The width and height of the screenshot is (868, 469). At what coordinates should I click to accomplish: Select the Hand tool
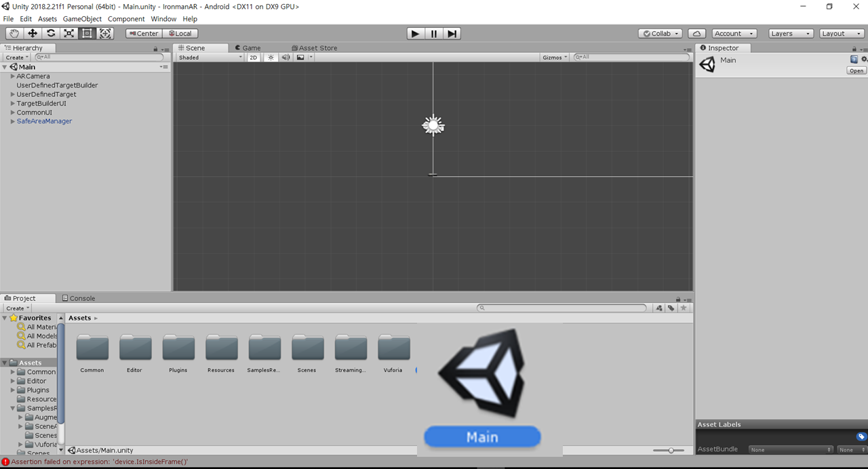click(14, 33)
